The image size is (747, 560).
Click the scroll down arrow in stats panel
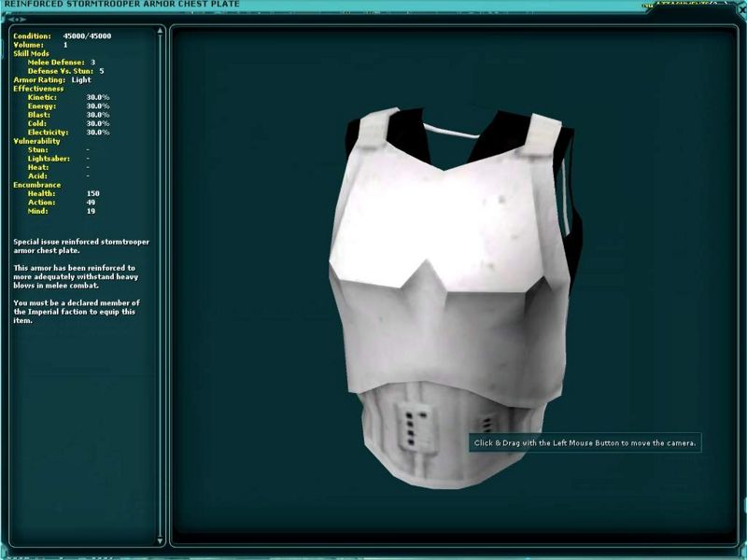160,540
